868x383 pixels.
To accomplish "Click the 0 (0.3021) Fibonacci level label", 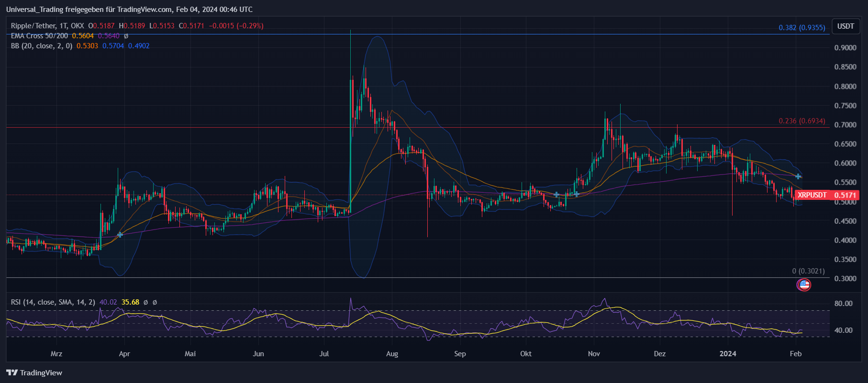I will (808, 271).
